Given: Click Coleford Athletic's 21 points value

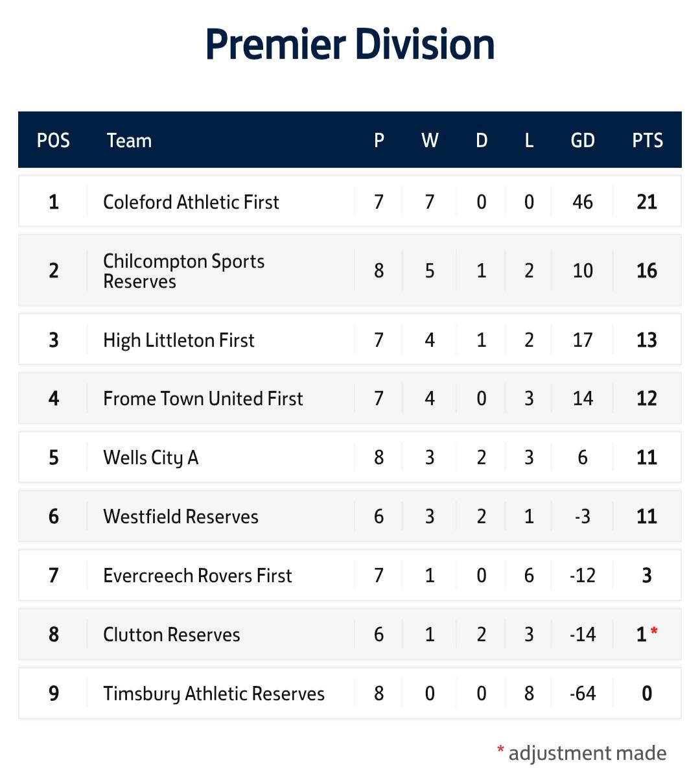Looking at the screenshot, I should click(646, 202).
